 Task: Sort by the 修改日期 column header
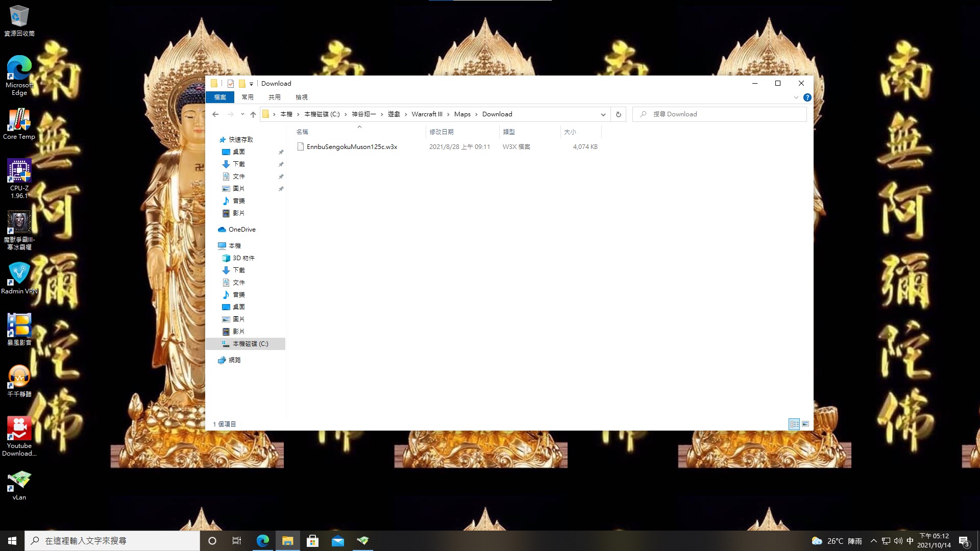click(442, 132)
